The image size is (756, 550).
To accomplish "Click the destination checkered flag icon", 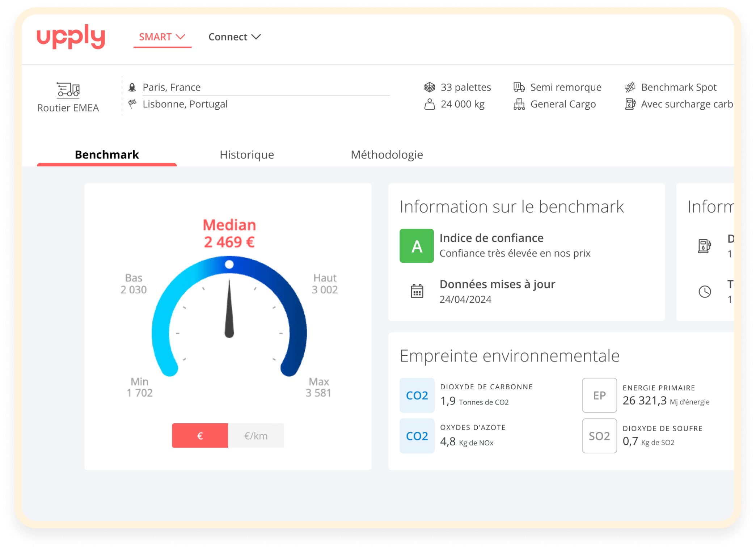I will tap(132, 104).
